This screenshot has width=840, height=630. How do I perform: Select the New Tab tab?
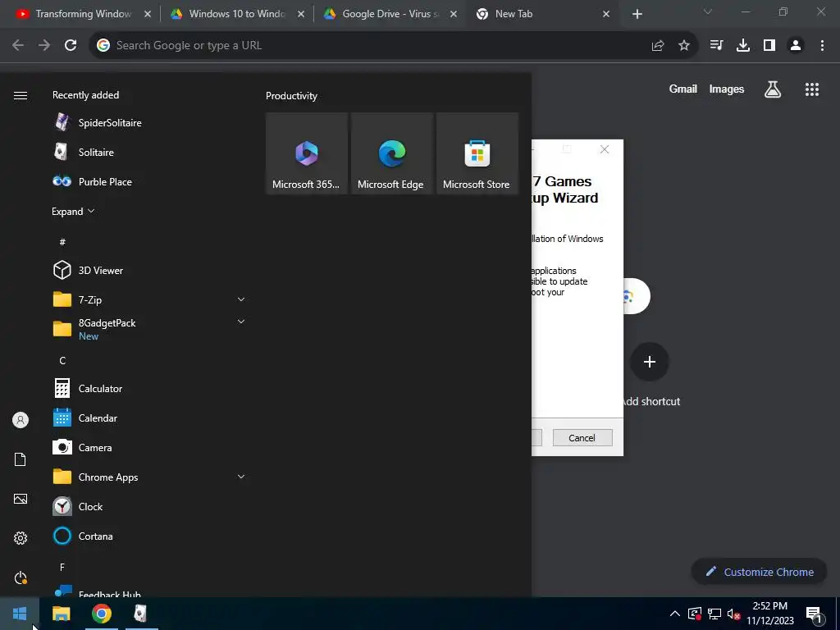[543, 14]
